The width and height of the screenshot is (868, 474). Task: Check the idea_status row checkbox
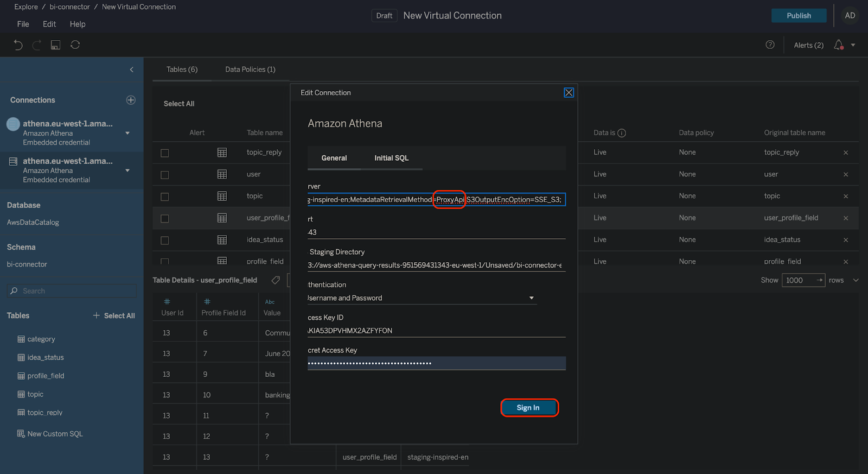coord(165,240)
